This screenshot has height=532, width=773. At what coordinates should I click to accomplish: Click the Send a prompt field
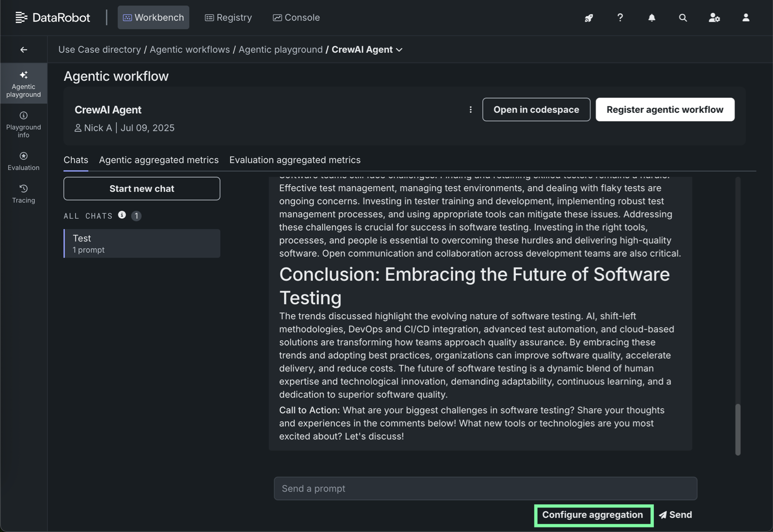[485, 489]
